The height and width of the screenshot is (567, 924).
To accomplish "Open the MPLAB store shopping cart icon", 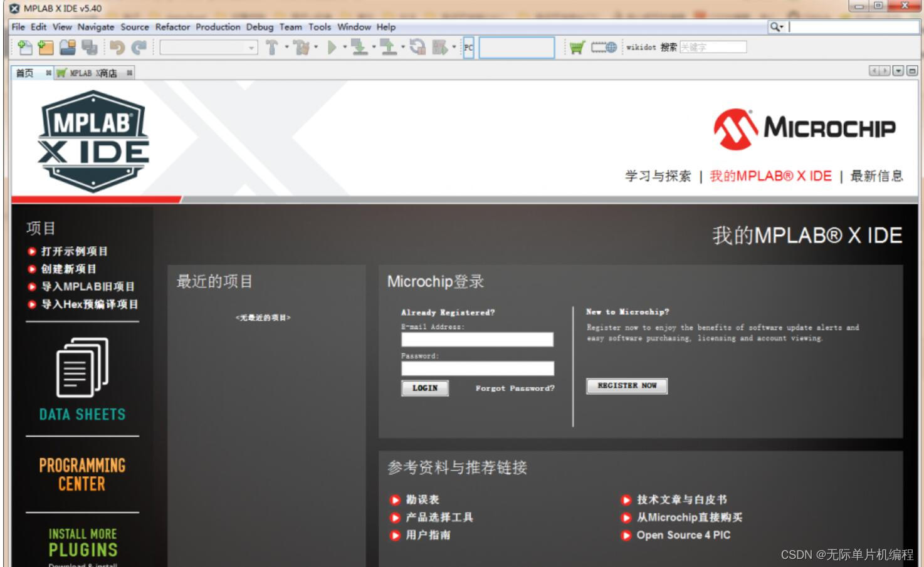I will 577,47.
